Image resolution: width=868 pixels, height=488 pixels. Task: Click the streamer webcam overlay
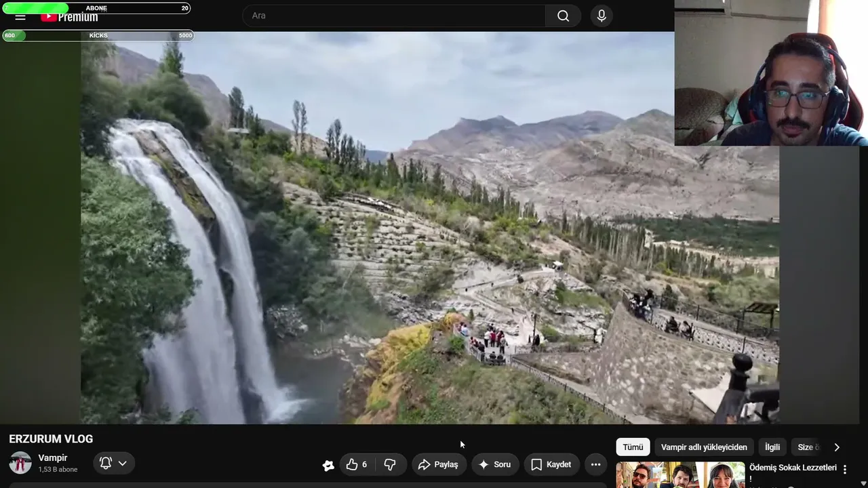click(x=771, y=73)
